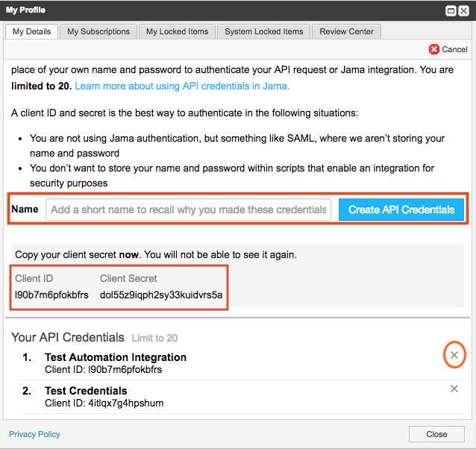Click the Create API Credentials button

[401, 210]
